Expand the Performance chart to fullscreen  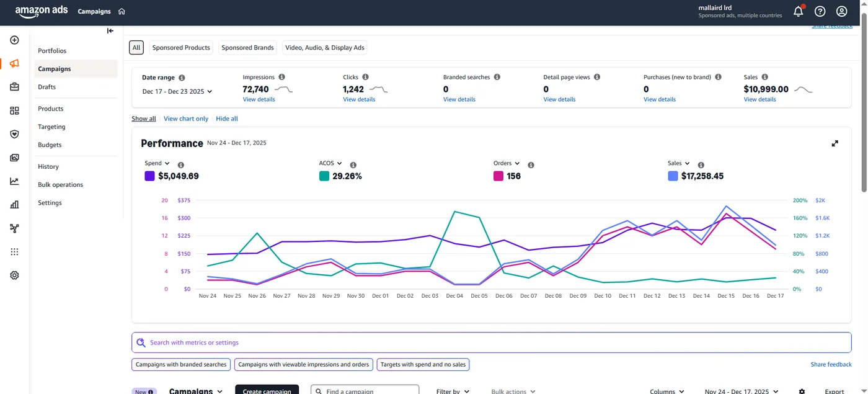[835, 143]
